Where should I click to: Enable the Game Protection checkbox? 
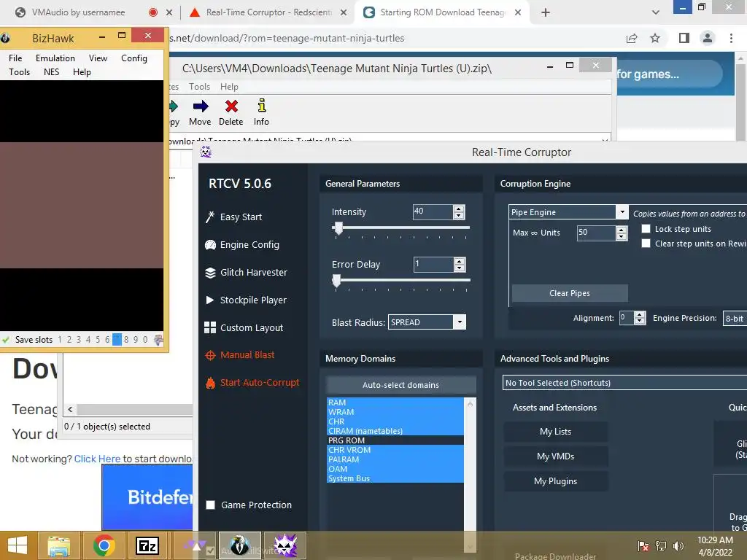point(210,505)
